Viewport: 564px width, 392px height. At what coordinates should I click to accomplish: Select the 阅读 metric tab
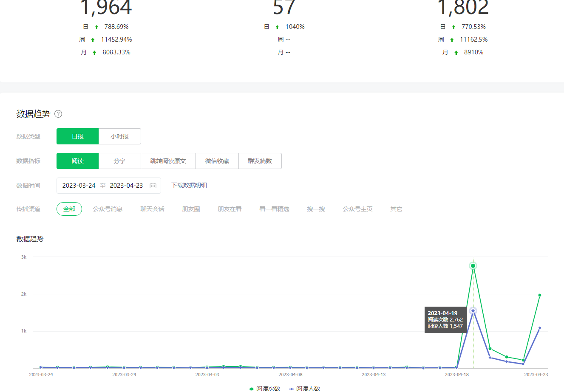[78, 161]
